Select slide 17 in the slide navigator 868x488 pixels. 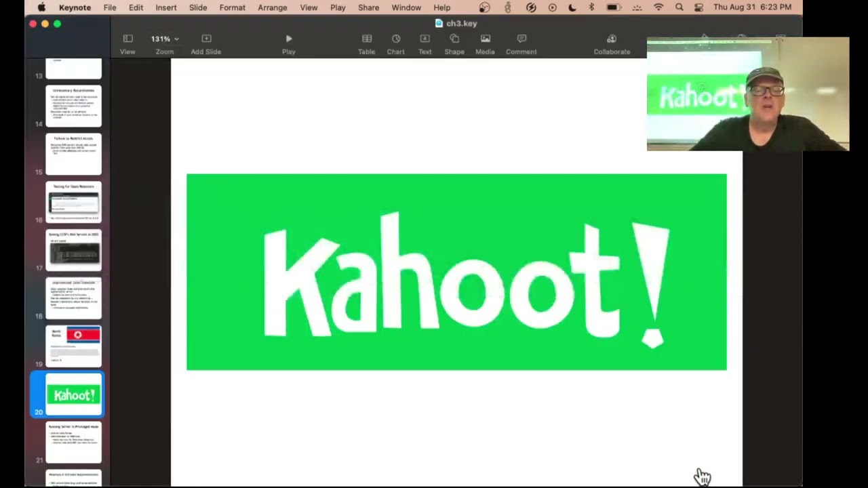click(73, 250)
